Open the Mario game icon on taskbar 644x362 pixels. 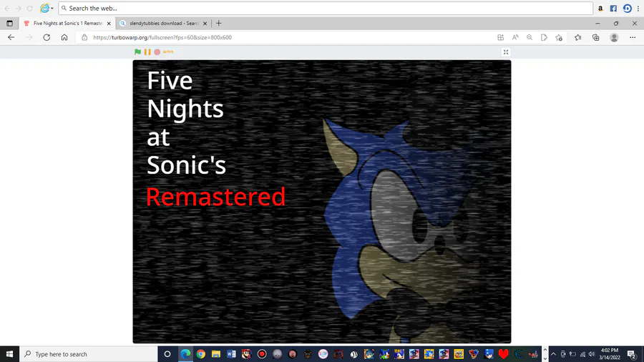coord(246,354)
